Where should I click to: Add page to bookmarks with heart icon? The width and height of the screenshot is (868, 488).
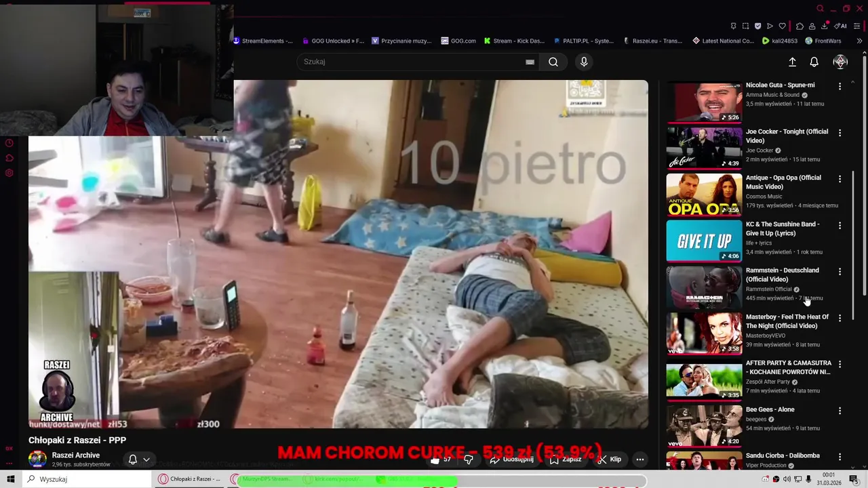[782, 26]
